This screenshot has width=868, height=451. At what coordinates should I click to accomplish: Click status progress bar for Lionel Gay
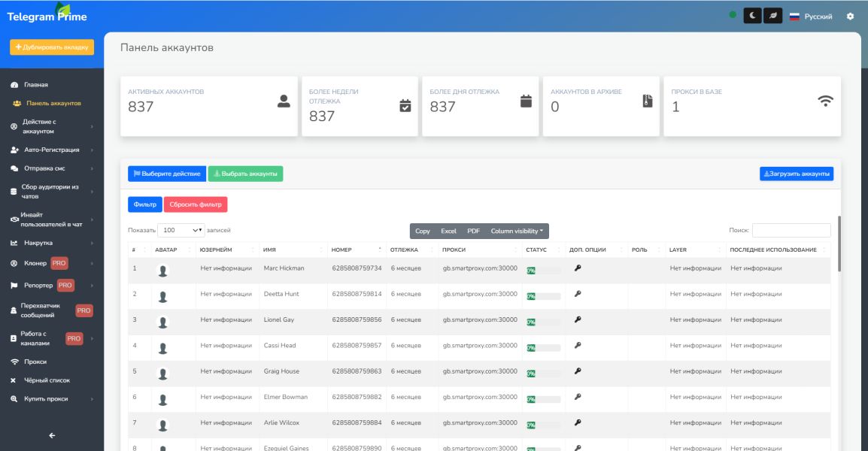click(x=543, y=322)
